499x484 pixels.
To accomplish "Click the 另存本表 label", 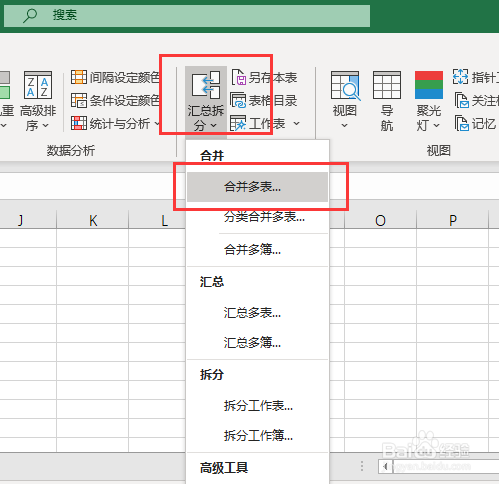I will point(273,78).
